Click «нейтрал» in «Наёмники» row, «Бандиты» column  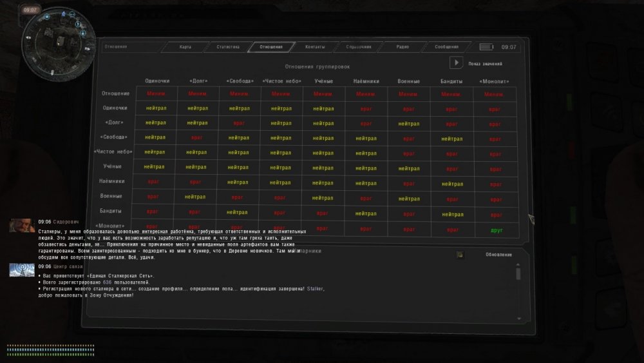coord(452,184)
